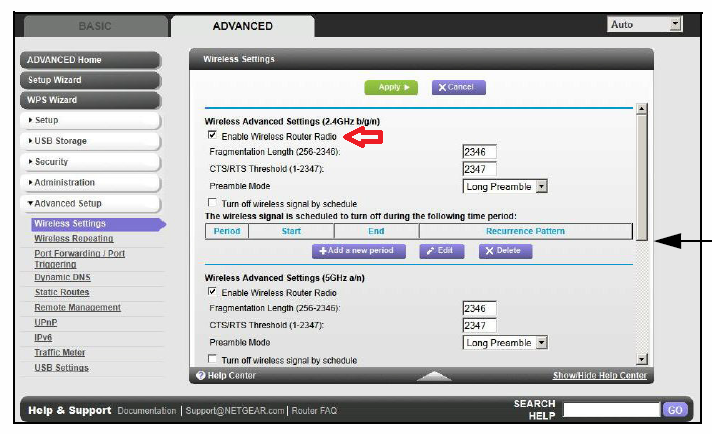This screenshot has width=712, height=434.
Task: Apply the wireless settings
Action: pyautogui.click(x=392, y=88)
